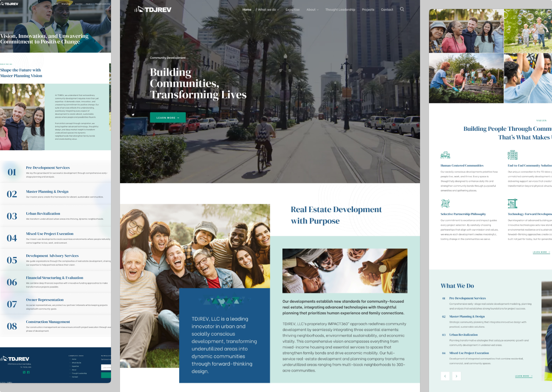Open the Thought Leadership menu item
The height and width of the screenshot is (392, 552).
(x=340, y=10)
